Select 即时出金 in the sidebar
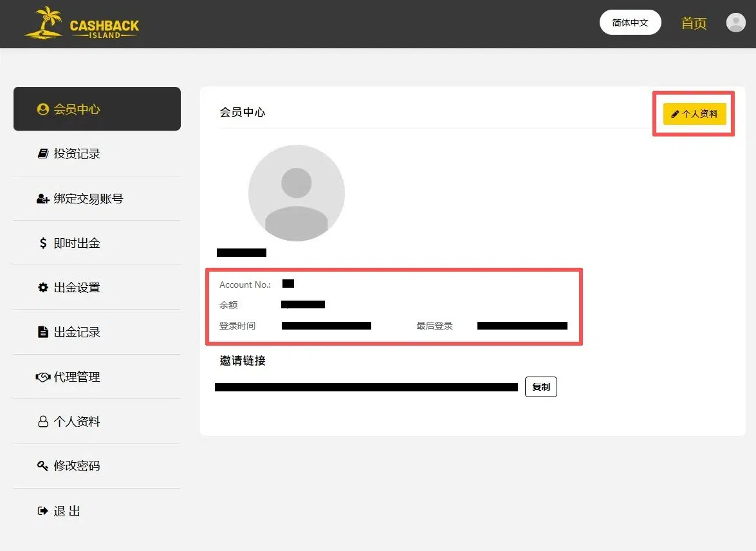This screenshot has width=756, height=551. pyautogui.click(x=97, y=243)
